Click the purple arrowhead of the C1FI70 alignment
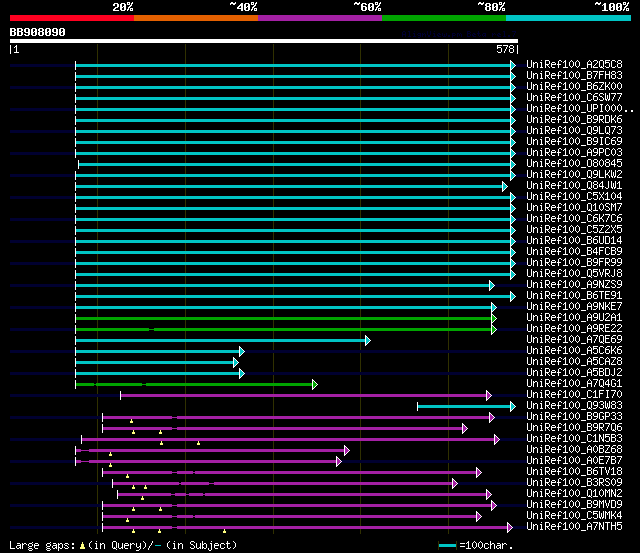 tap(489, 395)
